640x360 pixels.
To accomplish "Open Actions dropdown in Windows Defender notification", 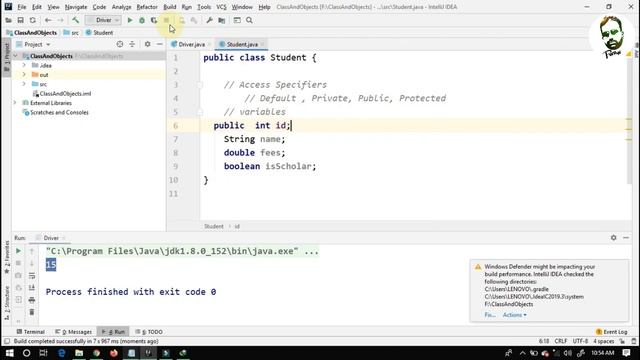I will (514, 315).
